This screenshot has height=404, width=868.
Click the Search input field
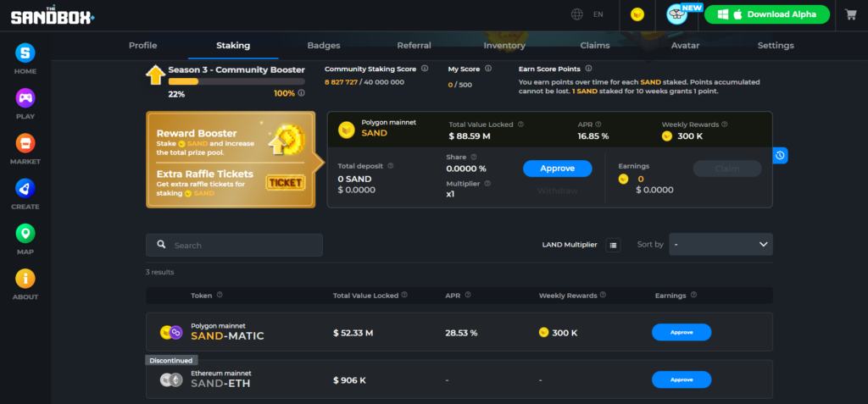tap(234, 245)
